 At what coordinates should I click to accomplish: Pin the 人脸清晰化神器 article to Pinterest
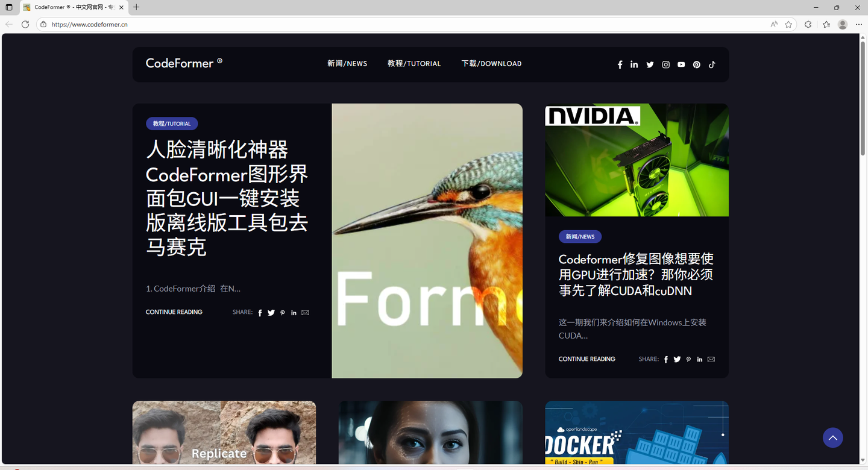pos(282,313)
